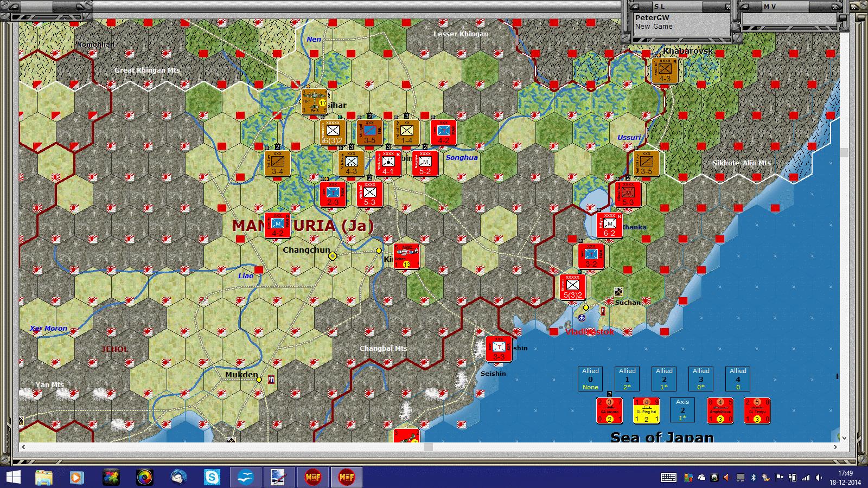This screenshot has height=488, width=868.
Task: Open File Explorer from the taskbar
Action: pos(44,477)
